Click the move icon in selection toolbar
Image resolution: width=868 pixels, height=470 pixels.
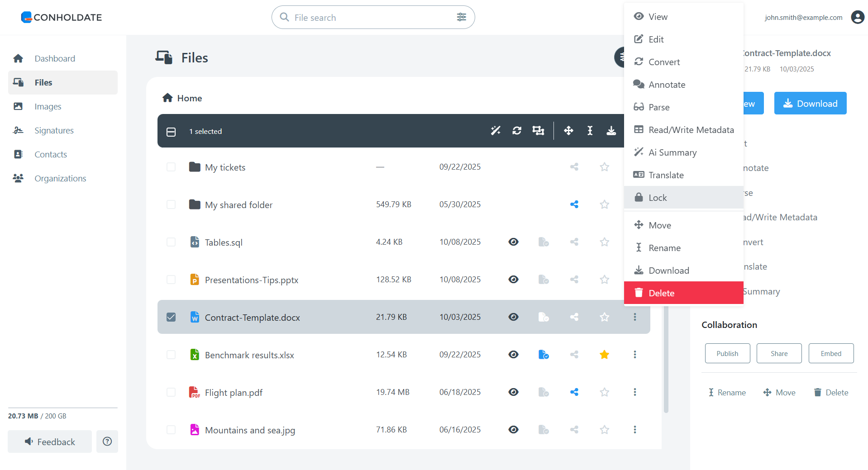click(x=568, y=131)
